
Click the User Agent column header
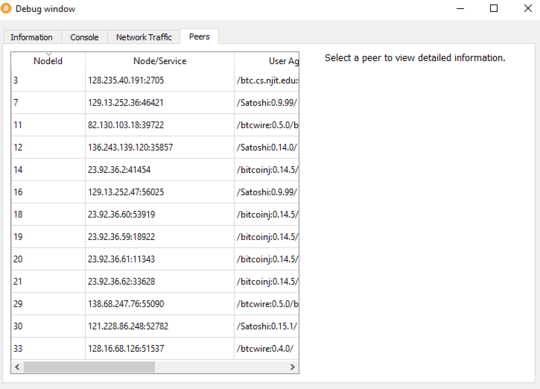tap(267, 61)
